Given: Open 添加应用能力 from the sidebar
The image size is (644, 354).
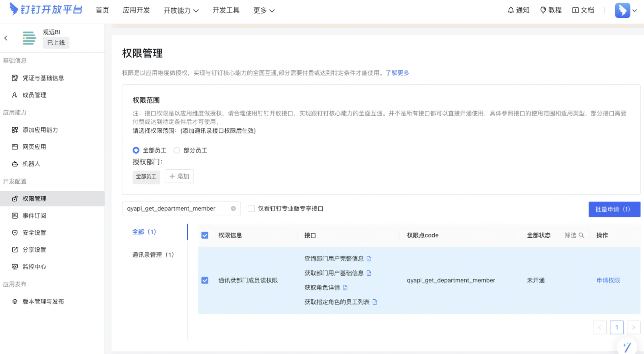Looking at the screenshot, I should (52, 130).
